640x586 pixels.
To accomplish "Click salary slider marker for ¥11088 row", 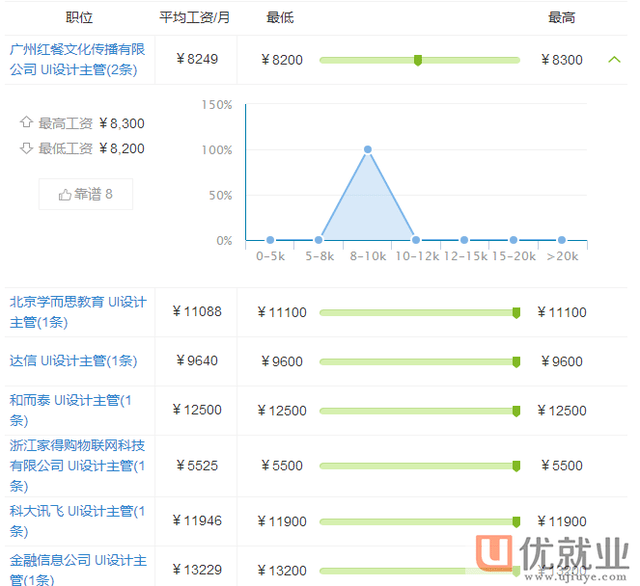I will [516, 313].
